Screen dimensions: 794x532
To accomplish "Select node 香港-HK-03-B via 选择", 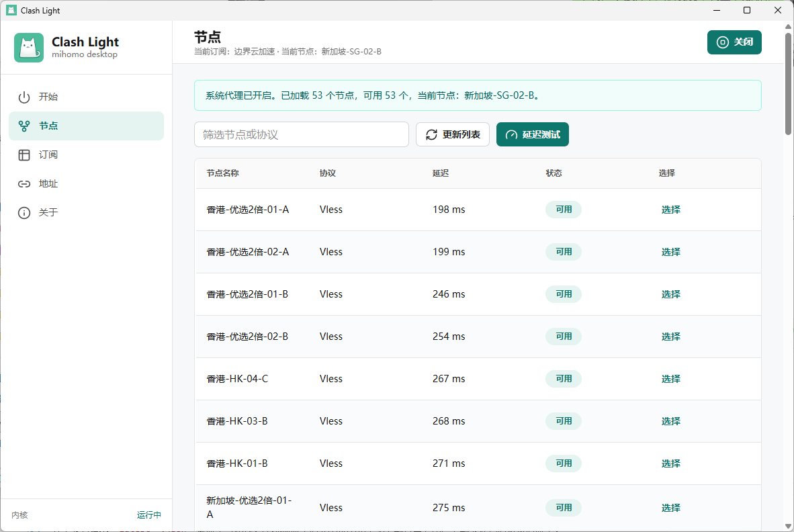I will point(670,421).
